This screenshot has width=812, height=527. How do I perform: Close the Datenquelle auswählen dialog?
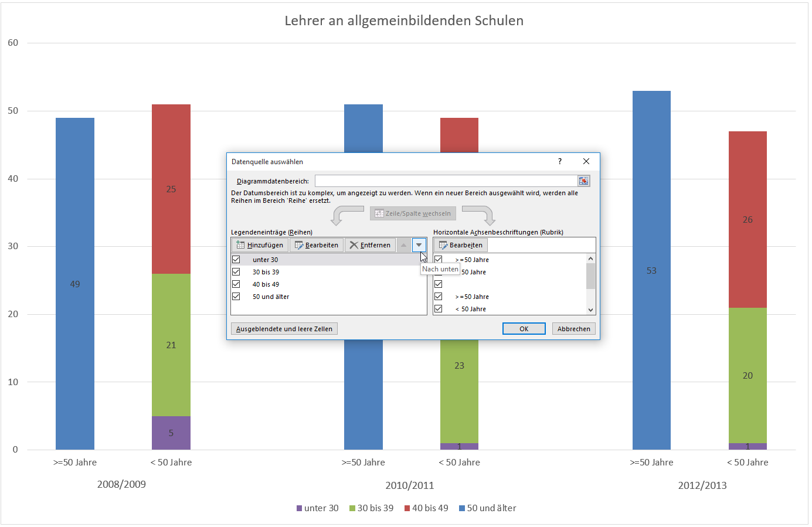coord(586,161)
